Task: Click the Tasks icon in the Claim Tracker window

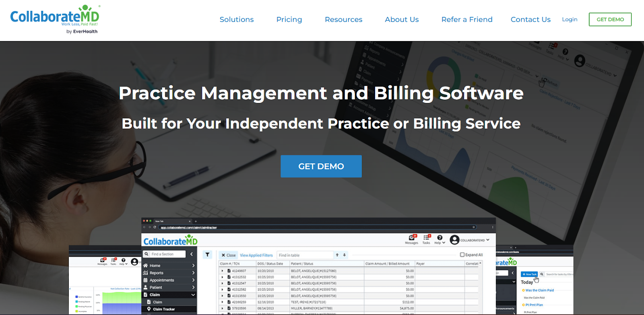Action: pyautogui.click(x=427, y=238)
